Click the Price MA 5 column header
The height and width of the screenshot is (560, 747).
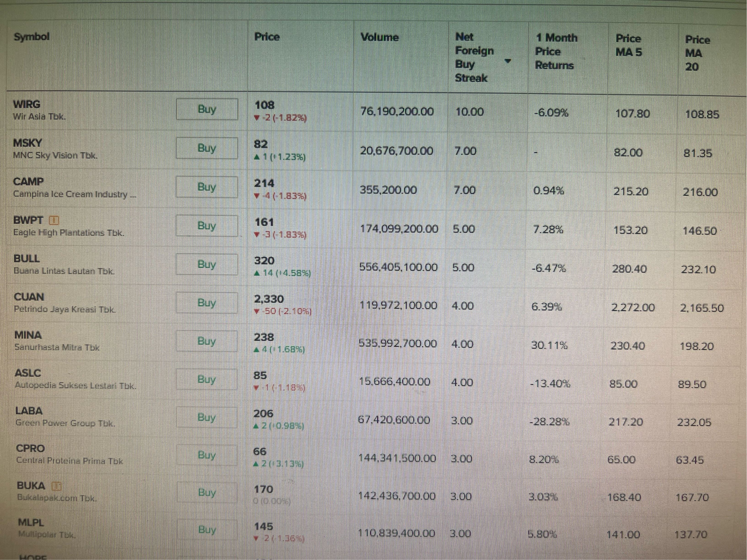click(628, 45)
